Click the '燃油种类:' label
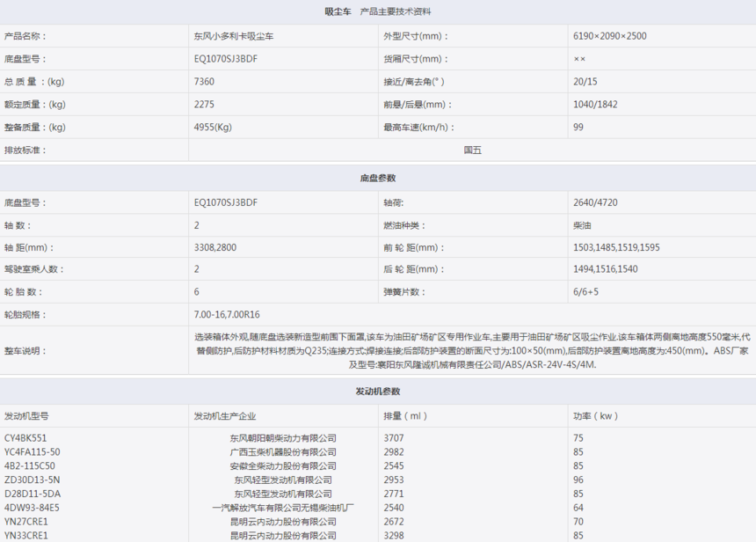The height and width of the screenshot is (542, 756). coord(404,225)
